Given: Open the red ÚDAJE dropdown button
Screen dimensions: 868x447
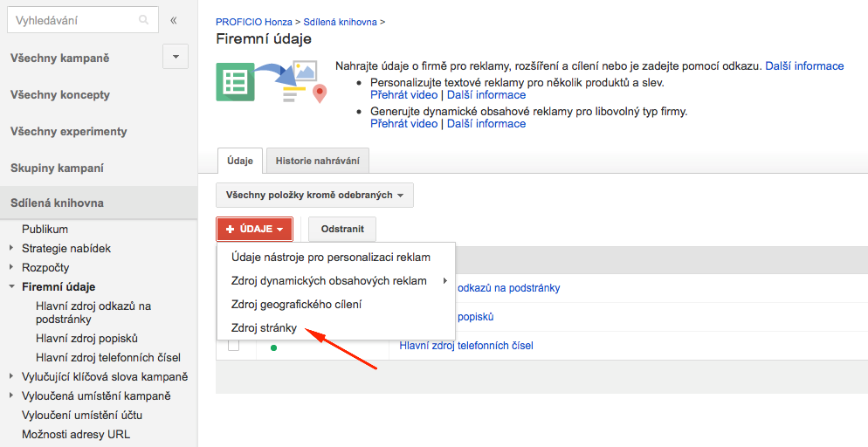Looking at the screenshot, I should [x=255, y=229].
